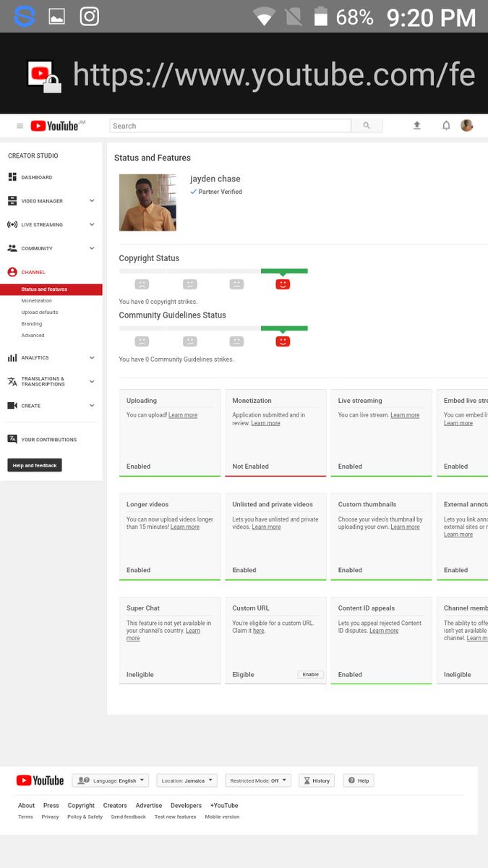
Task: Expand Analytics chevron
Action: coord(92,358)
